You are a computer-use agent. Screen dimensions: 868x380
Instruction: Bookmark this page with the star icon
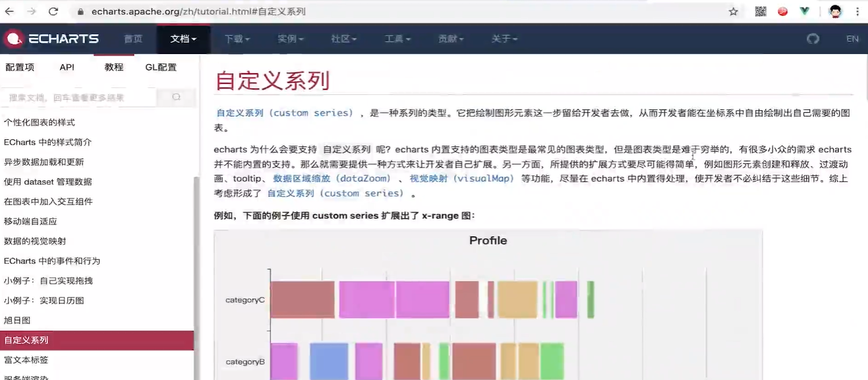click(x=733, y=11)
